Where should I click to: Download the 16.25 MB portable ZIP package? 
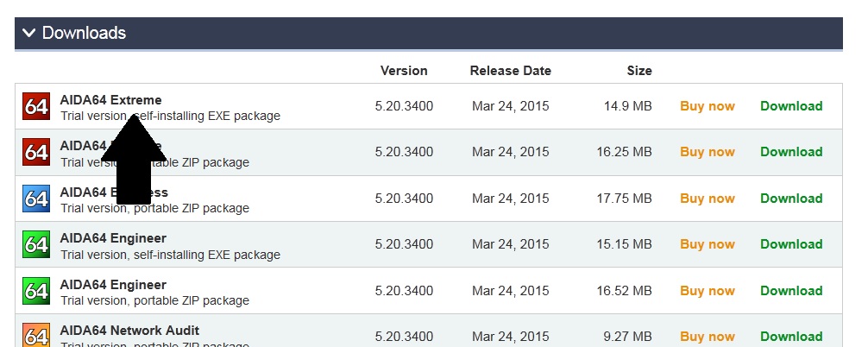pos(790,152)
